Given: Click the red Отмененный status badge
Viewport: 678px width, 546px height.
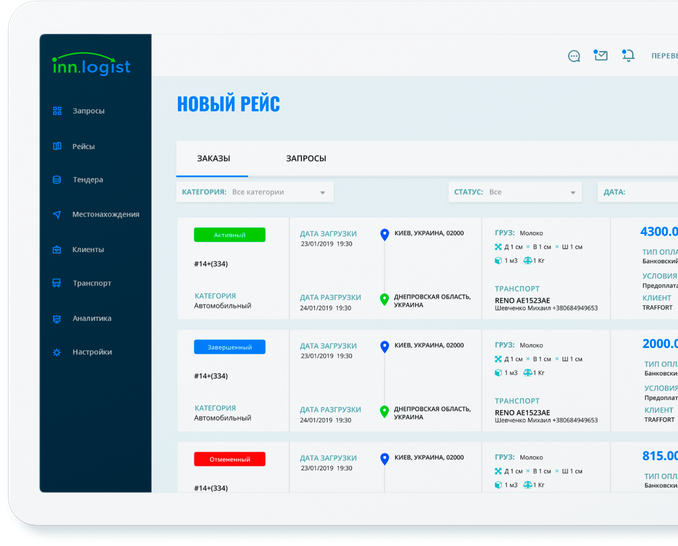Looking at the screenshot, I should click(230, 459).
